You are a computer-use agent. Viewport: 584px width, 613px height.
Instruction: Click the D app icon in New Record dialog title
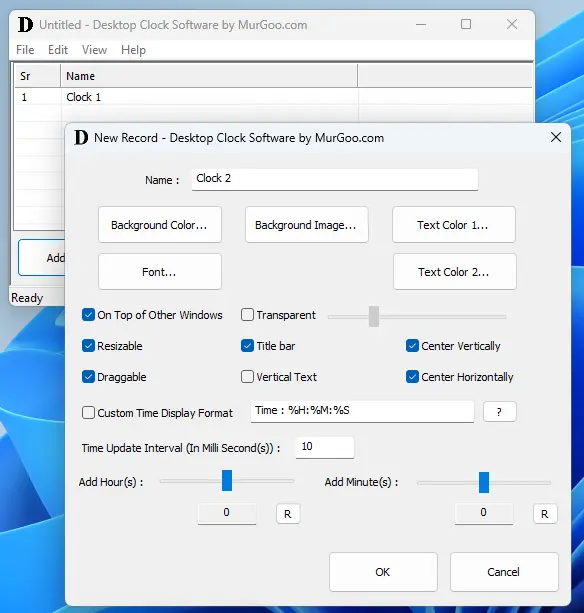81,138
